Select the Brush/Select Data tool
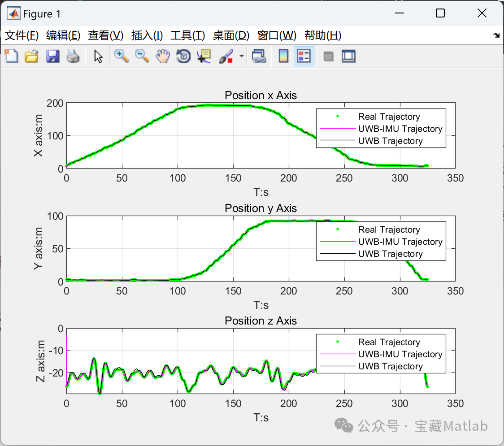The height and width of the screenshot is (446, 504). pos(225,56)
